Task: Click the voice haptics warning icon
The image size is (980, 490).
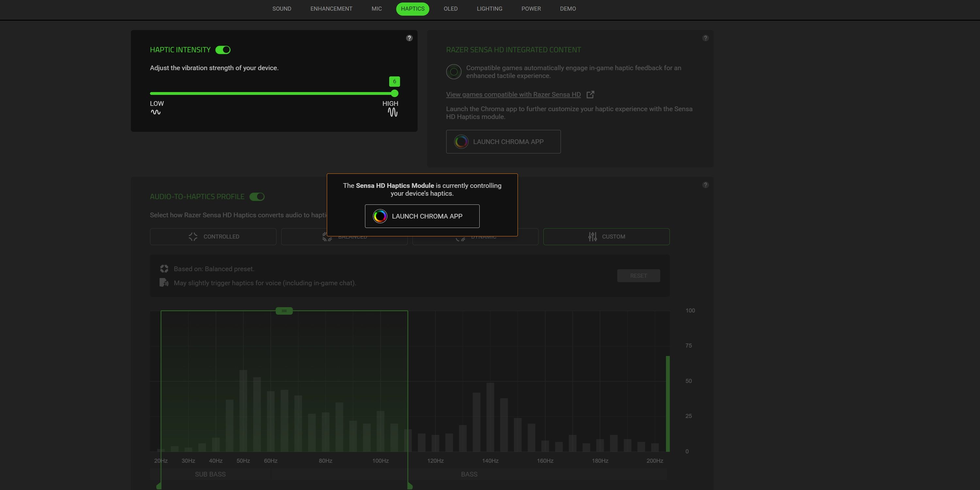Action: (x=164, y=282)
